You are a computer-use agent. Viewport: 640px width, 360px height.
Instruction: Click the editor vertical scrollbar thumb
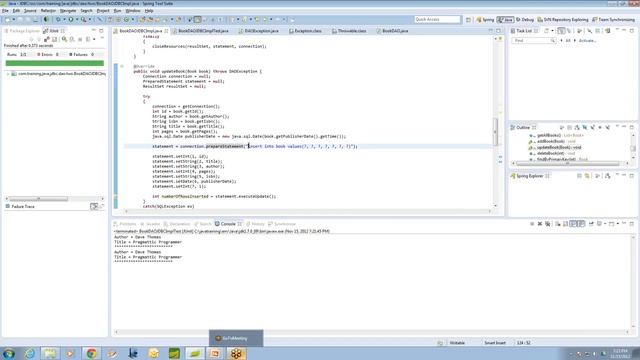tap(495, 132)
